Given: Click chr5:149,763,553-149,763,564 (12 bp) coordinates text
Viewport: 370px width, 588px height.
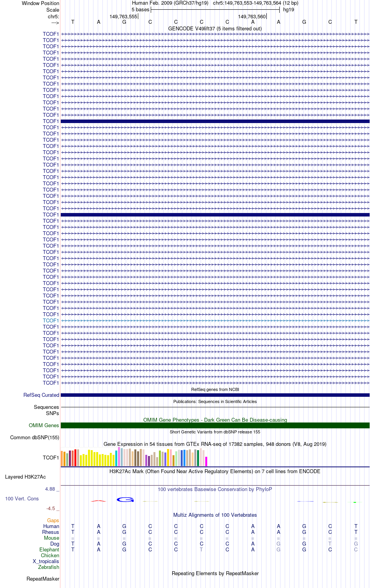Looking at the screenshot, I should 255,3.
